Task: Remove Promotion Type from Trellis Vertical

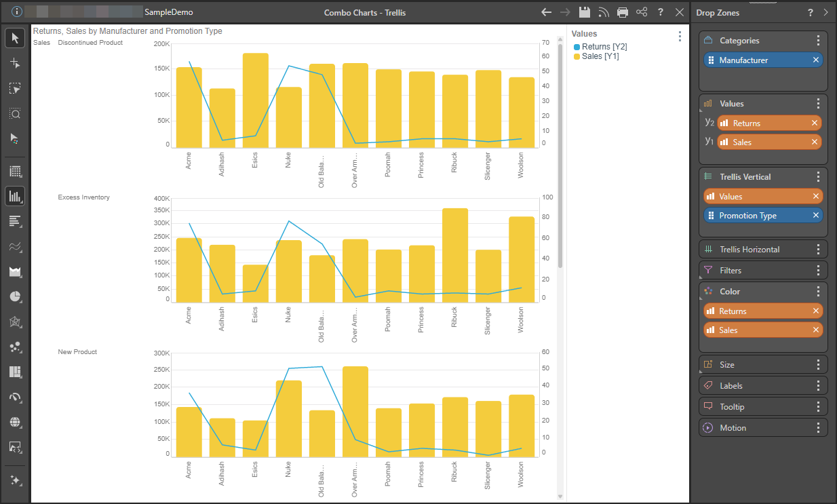Action: point(816,215)
